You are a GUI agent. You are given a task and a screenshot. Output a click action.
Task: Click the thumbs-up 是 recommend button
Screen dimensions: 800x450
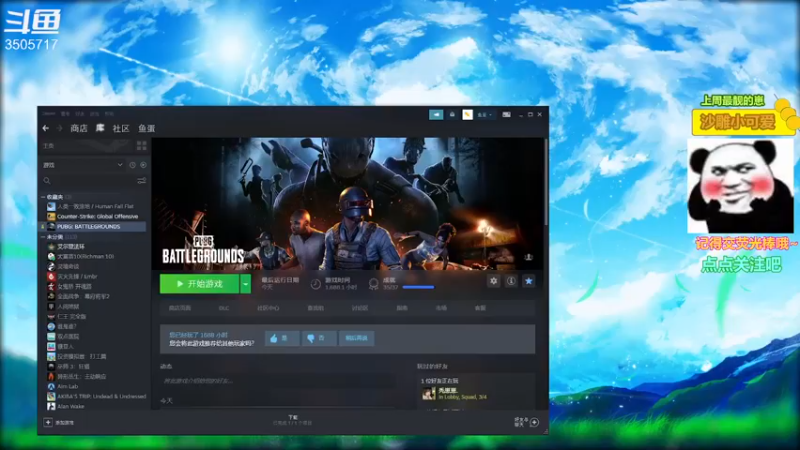282,338
